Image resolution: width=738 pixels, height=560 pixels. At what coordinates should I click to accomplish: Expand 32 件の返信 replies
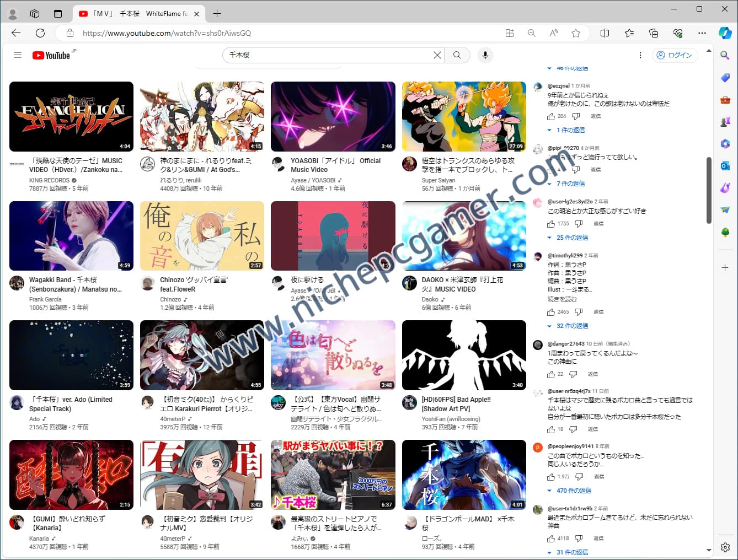(568, 326)
